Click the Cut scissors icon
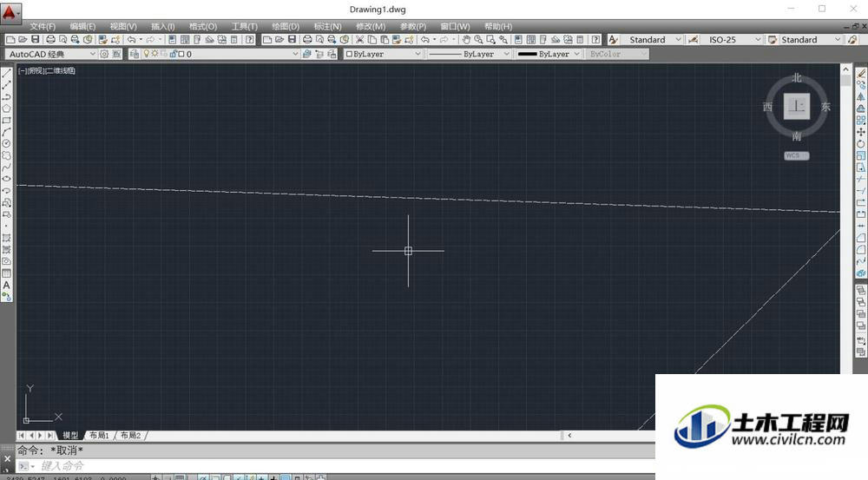 (x=359, y=39)
